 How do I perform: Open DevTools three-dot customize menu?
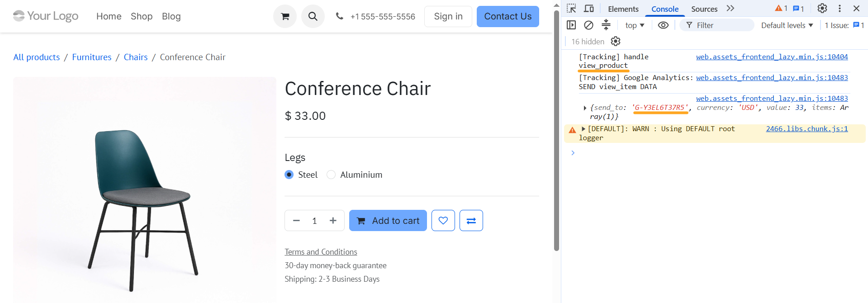point(840,8)
